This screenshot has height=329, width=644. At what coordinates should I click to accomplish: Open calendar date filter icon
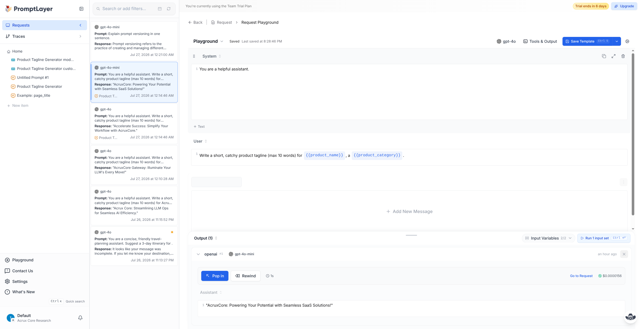pyautogui.click(x=160, y=9)
